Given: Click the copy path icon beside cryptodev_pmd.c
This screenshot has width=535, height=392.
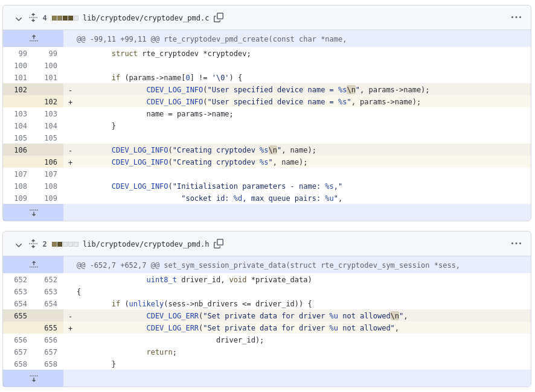Looking at the screenshot, I should (x=218, y=18).
